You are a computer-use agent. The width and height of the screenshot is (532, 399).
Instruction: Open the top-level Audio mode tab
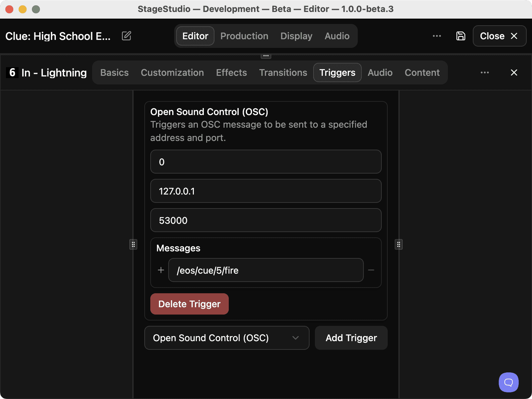337,36
